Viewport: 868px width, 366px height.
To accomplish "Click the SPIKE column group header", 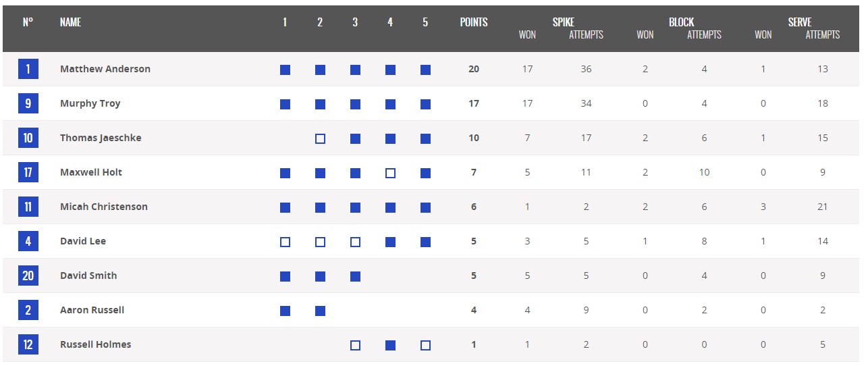I will tap(564, 22).
